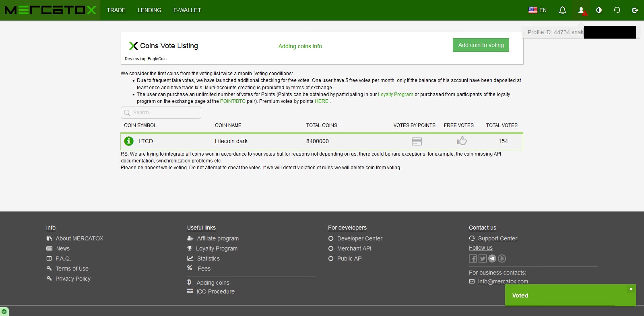Click the MERCATOX logo
The width and height of the screenshot is (644, 316).
tap(50, 10)
